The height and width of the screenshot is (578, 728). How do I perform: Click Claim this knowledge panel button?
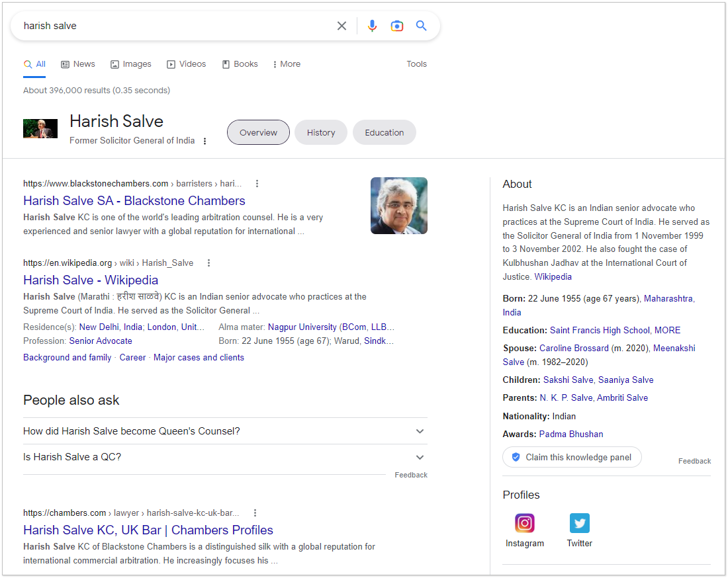click(x=572, y=458)
